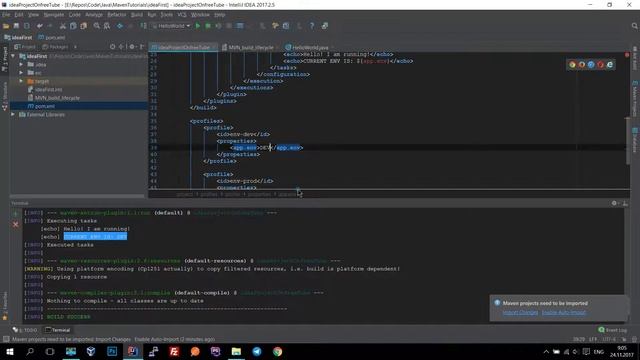640x360 pixels.
Task: Click Enable Auto-Import link in notification
Action: pos(563,312)
